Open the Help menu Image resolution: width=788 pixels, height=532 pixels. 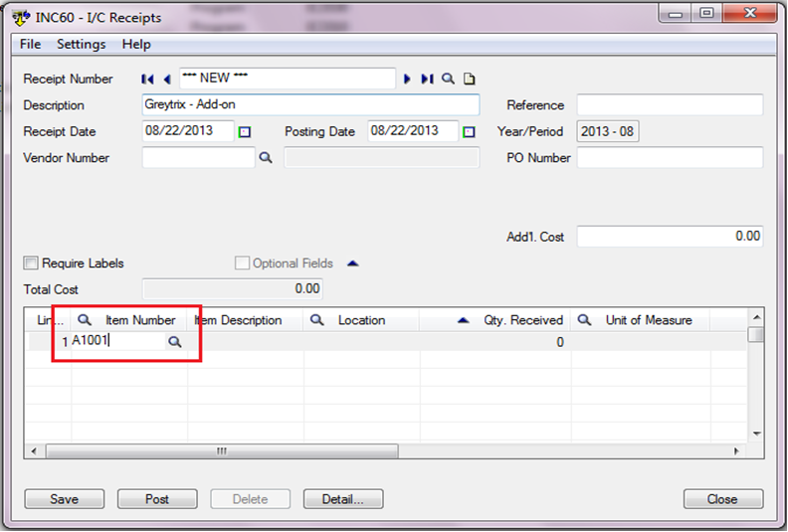[x=136, y=44]
